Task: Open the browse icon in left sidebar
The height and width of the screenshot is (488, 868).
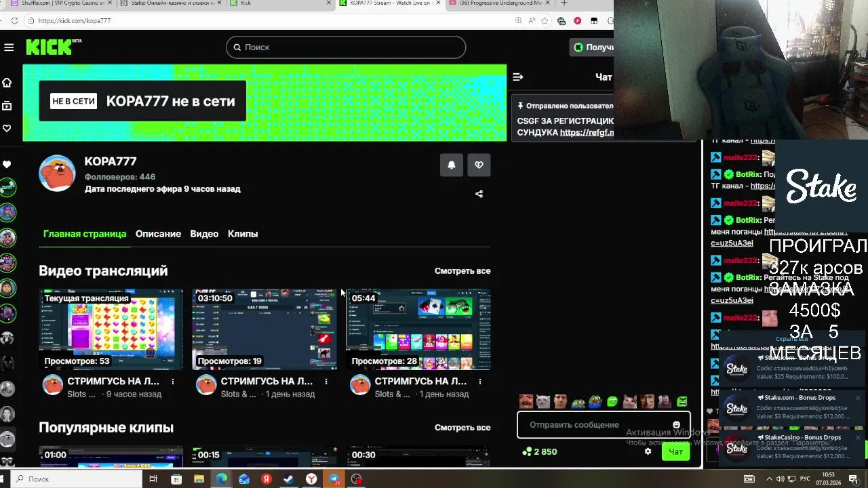Action: click(x=7, y=106)
